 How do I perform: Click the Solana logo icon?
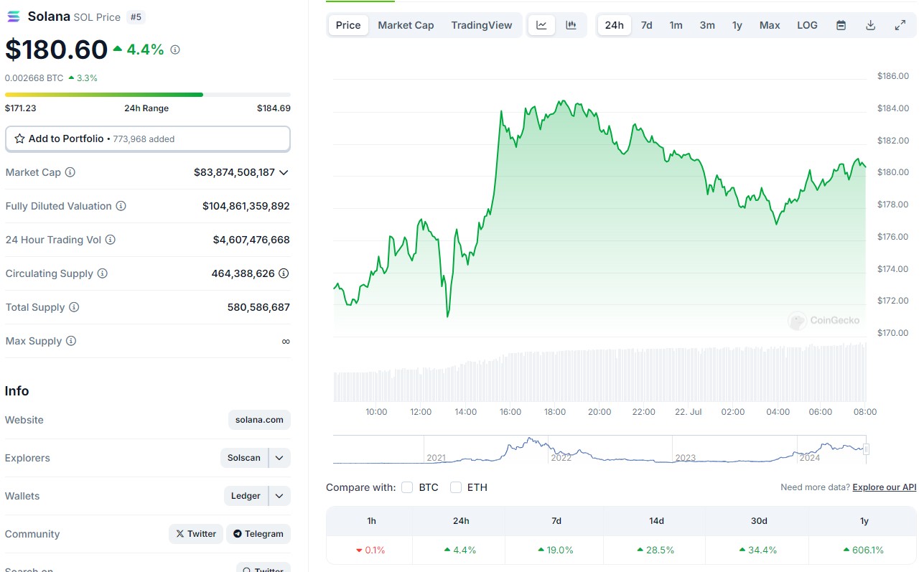(14, 16)
